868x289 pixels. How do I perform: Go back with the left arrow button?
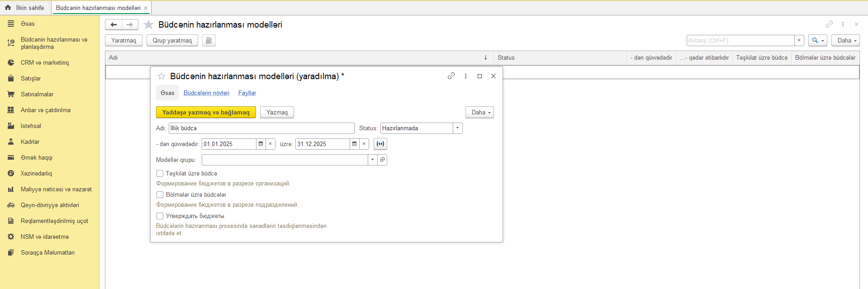(114, 24)
